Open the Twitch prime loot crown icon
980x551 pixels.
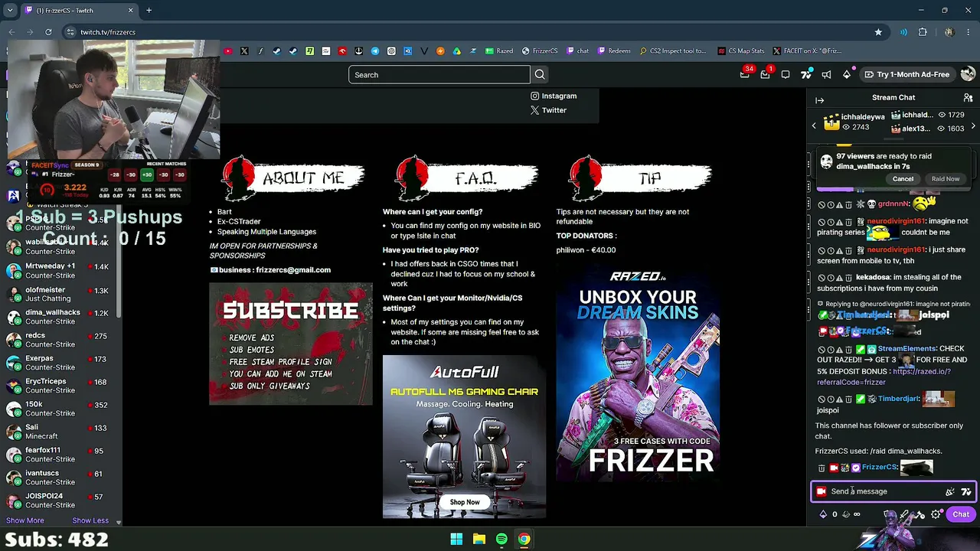pos(744,74)
